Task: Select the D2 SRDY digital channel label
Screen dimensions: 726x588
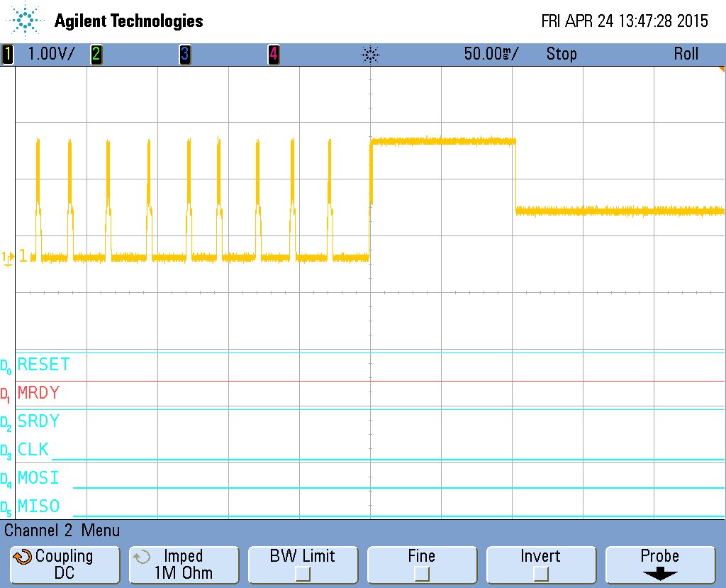Action: pyautogui.click(x=38, y=421)
